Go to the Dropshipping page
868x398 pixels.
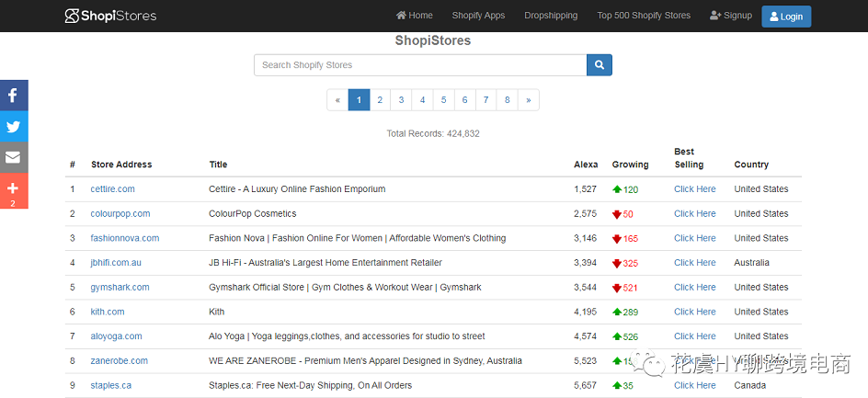551,16
